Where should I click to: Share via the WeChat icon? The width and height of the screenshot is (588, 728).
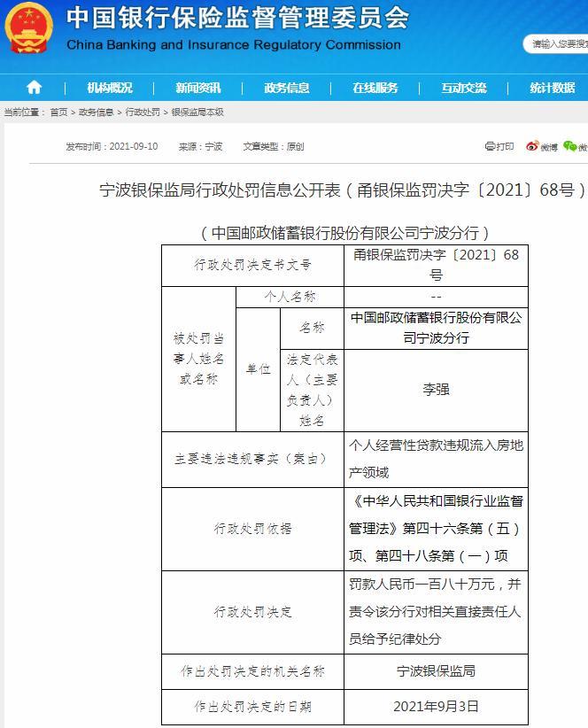(570, 146)
